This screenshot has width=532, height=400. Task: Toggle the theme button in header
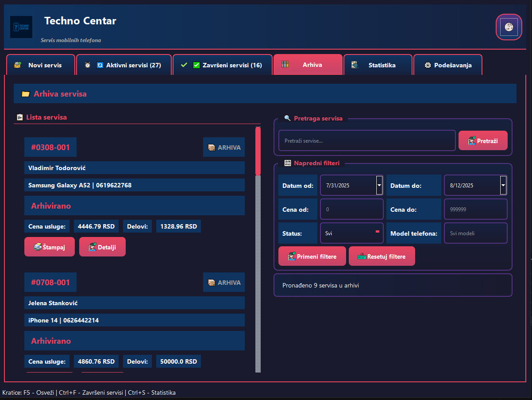509,27
